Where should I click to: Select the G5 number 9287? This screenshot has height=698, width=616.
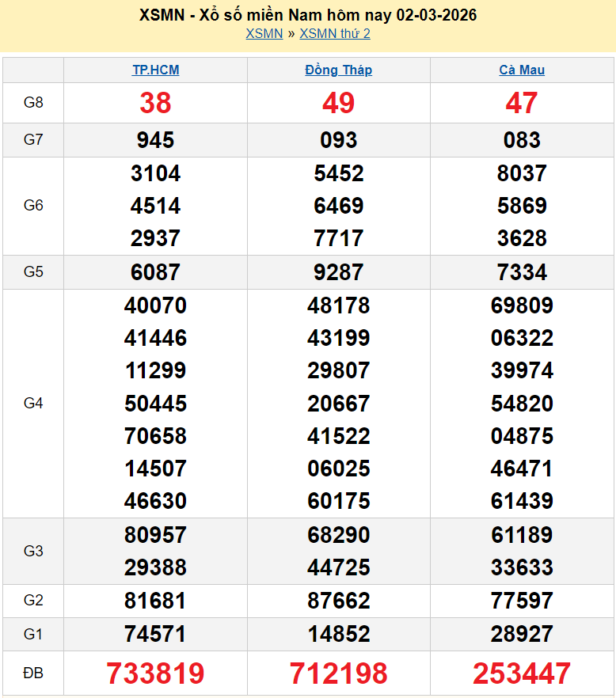[338, 272]
